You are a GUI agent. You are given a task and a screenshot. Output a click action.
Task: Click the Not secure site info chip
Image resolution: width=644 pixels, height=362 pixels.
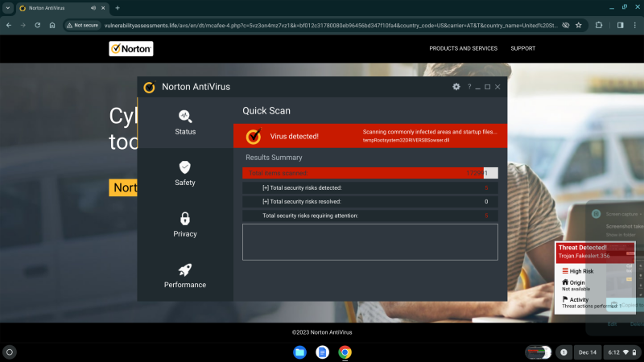83,25
